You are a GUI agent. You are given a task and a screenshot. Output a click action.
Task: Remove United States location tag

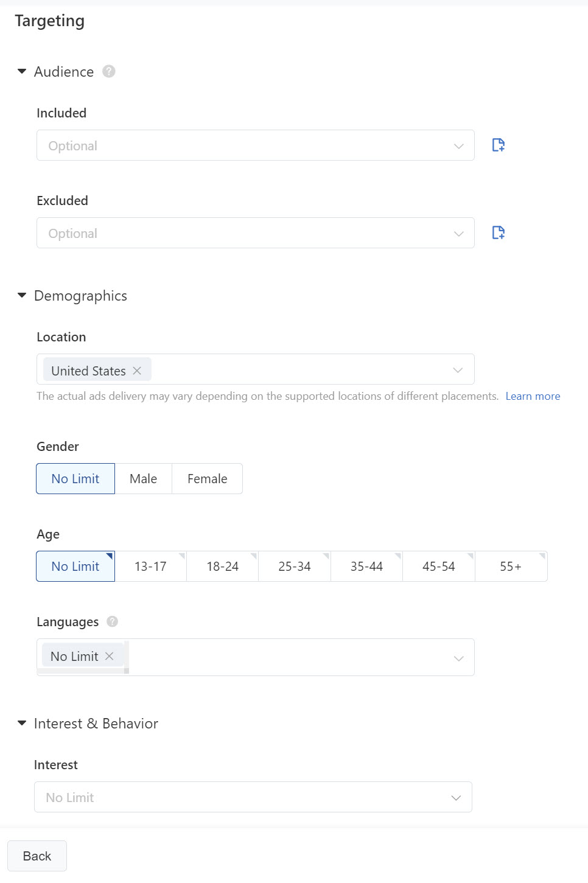tap(137, 371)
